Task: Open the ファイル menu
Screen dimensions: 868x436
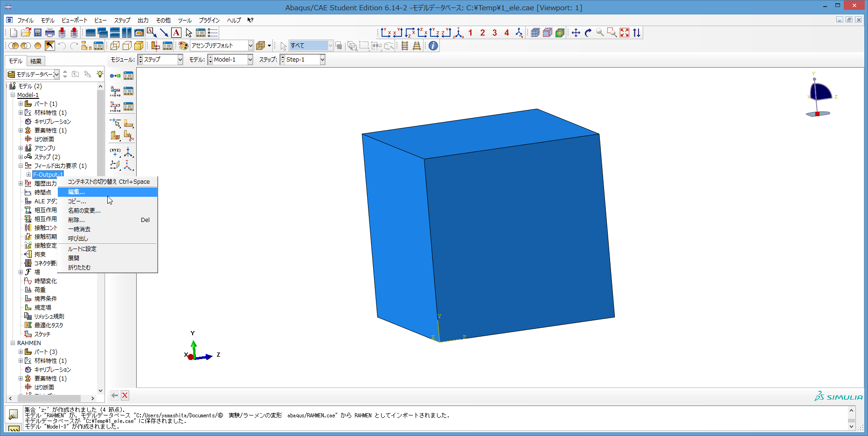Action: pos(25,20)
